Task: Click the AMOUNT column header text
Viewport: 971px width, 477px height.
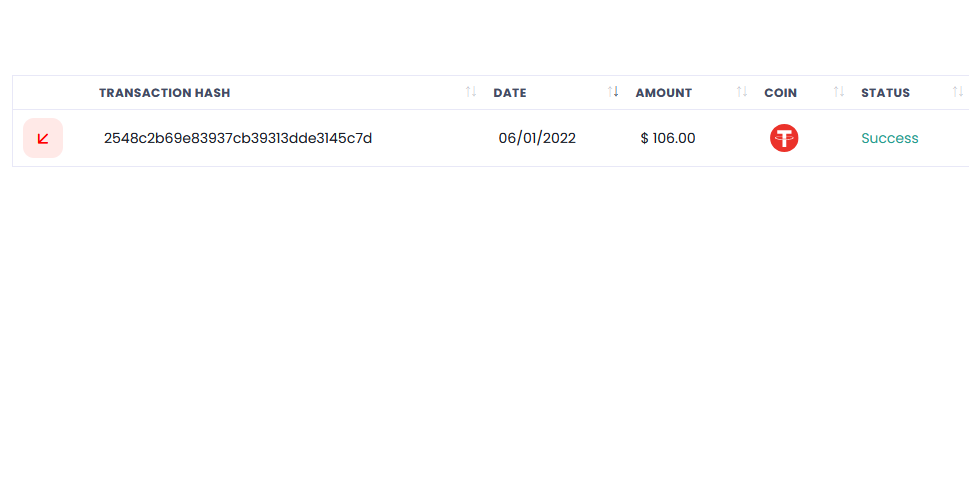Action: [664, 93]
